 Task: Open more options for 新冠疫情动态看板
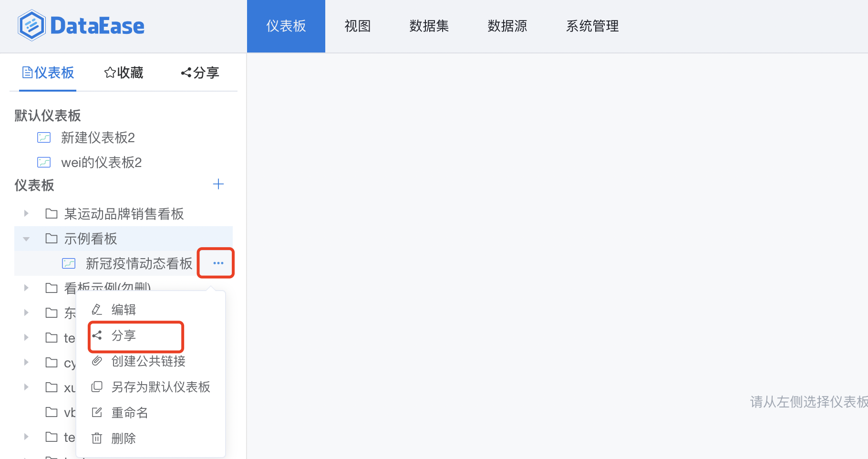point(218,263)
